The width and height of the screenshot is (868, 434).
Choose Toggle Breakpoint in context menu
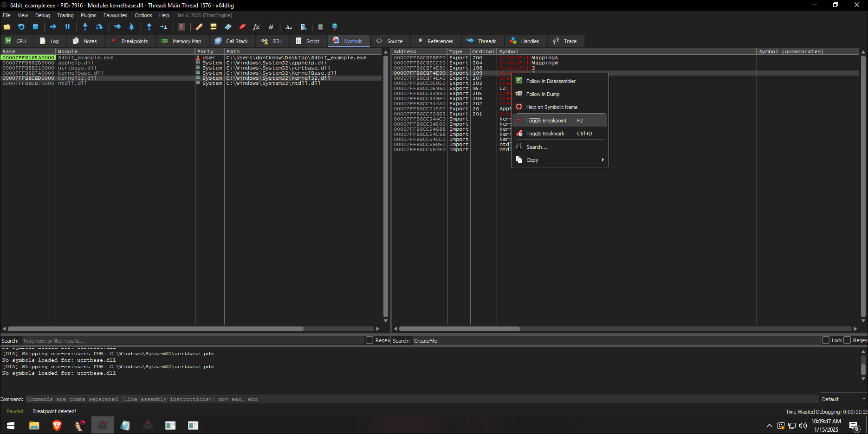[x=560, y=121]
